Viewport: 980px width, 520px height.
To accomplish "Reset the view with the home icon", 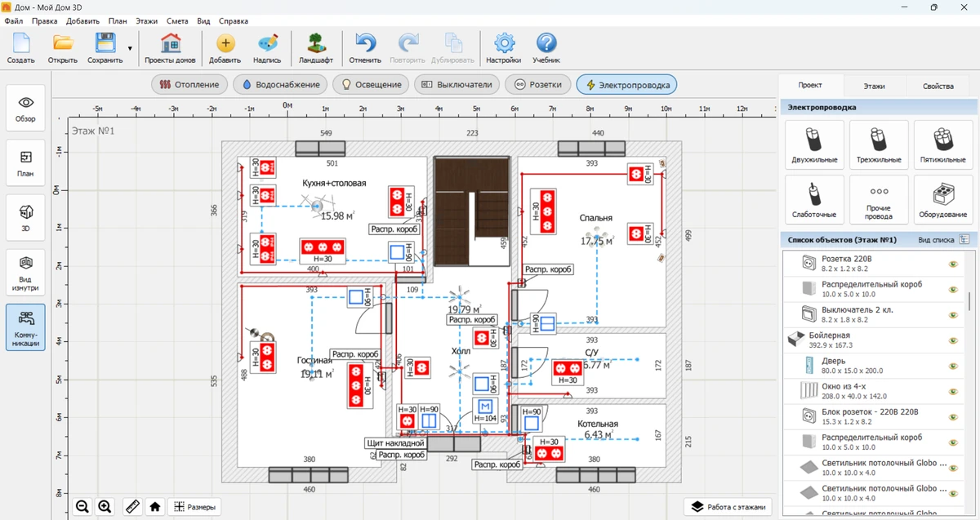I will tap(154, 507).
